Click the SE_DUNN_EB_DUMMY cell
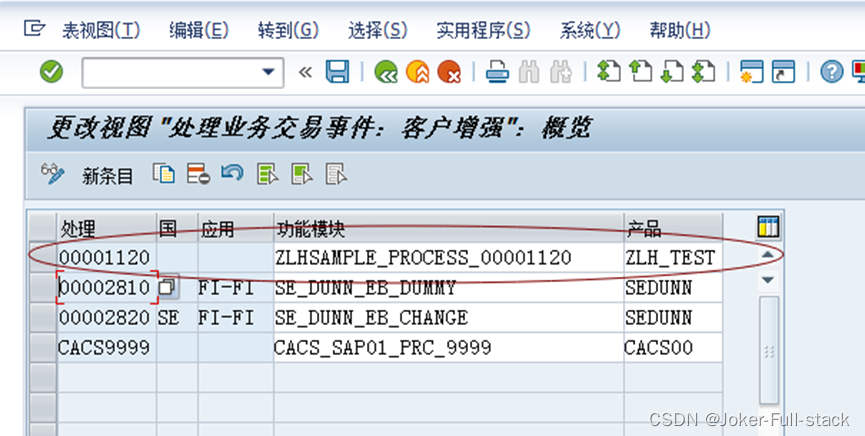 coord(448,288)
